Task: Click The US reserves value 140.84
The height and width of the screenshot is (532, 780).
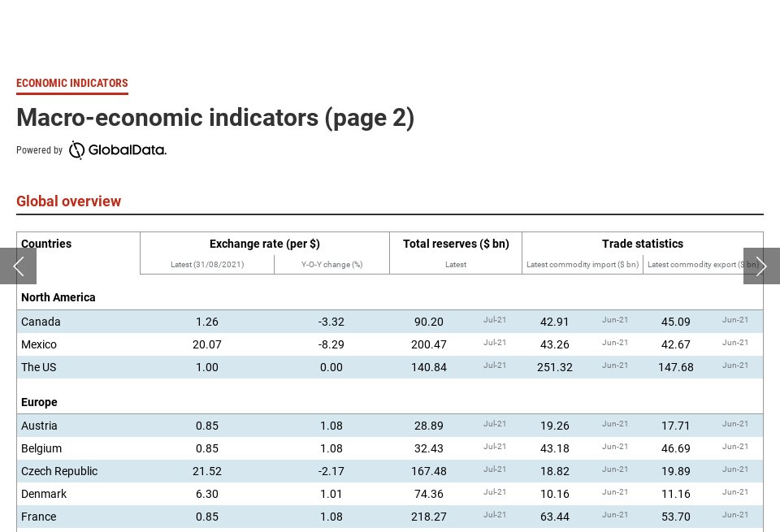Action: [x=429, y=367]
